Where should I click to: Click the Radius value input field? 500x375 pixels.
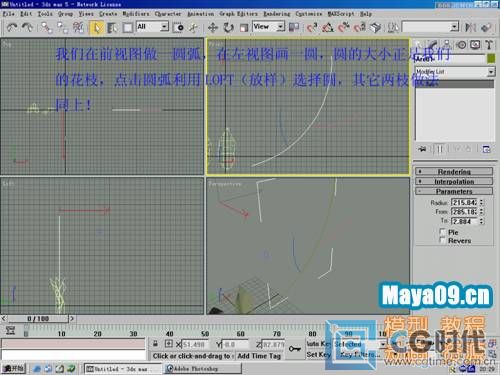tap(464, 203)
